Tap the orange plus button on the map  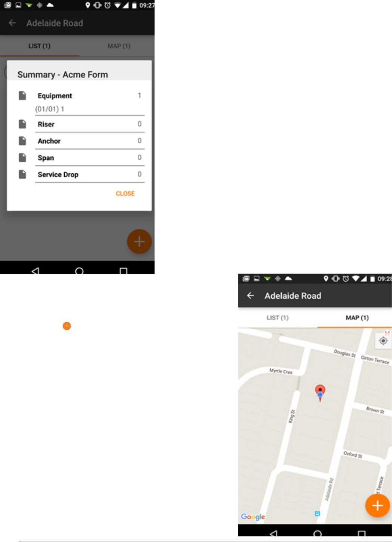377,506
